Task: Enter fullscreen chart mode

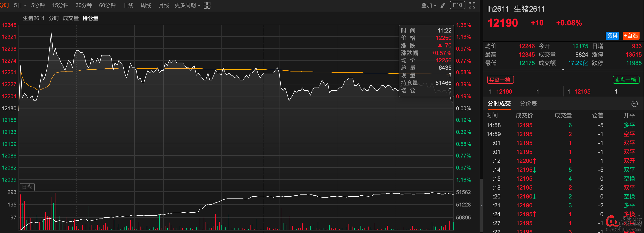Action: 472,5
